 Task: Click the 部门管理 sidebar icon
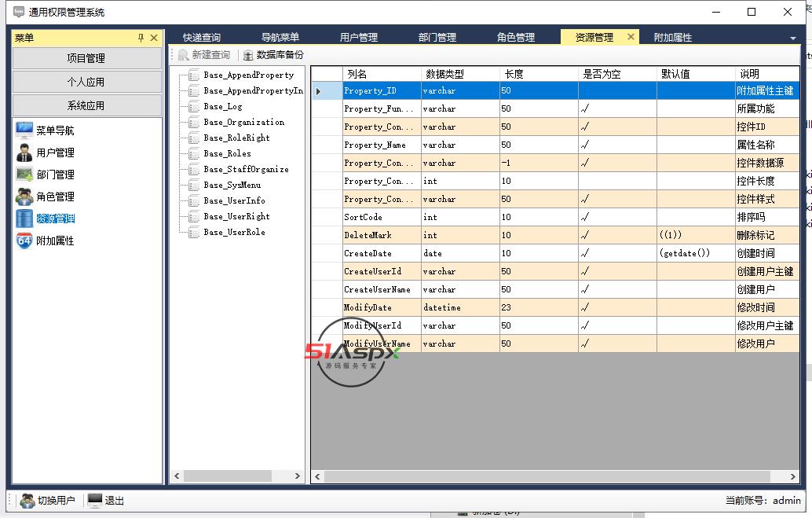point(24,175)
